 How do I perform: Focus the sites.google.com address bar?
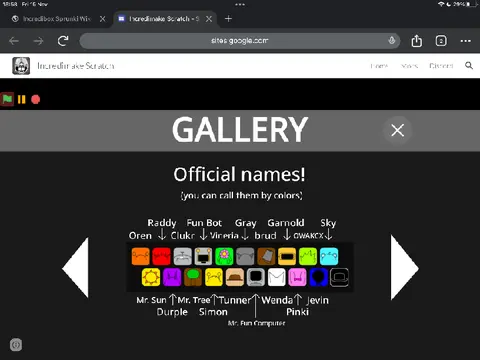coord(240,41)
